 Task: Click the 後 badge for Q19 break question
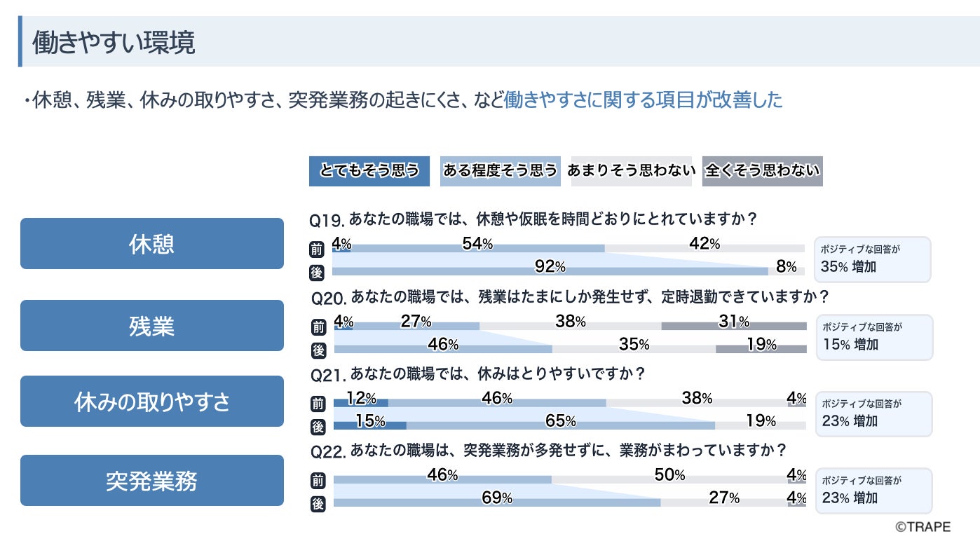pos(318,272)
